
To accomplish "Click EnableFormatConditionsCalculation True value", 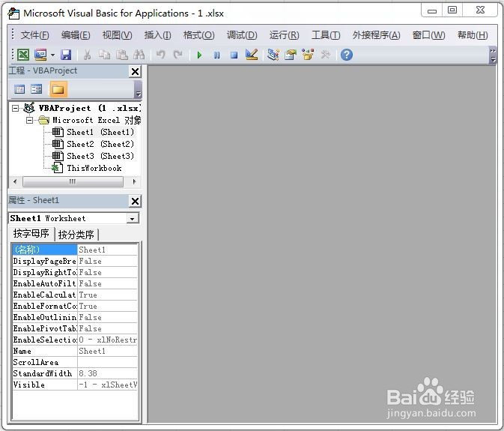I will click(x=108, y=307).
